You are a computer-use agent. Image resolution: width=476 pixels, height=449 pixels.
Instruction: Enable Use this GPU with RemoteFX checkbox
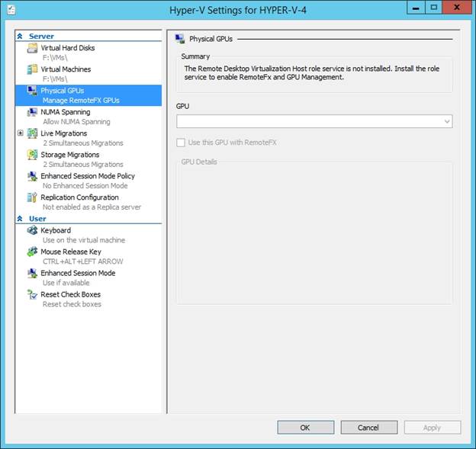pos(181,143)
